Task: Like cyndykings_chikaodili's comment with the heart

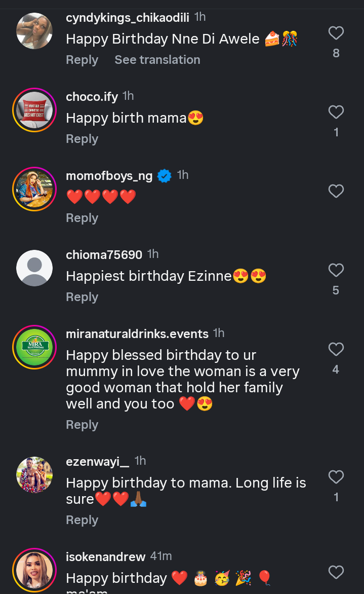Action: [336, 33]
